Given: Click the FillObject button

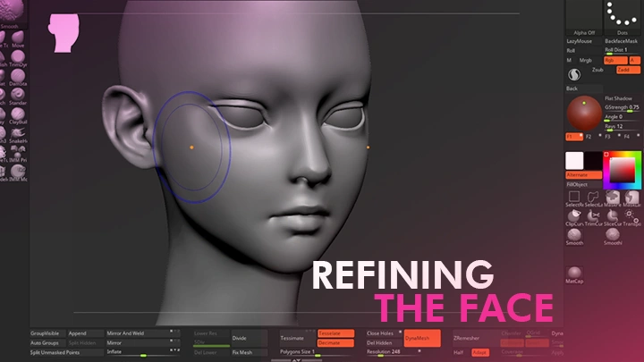Looking at the screenshot, I should tap(583, 185).
